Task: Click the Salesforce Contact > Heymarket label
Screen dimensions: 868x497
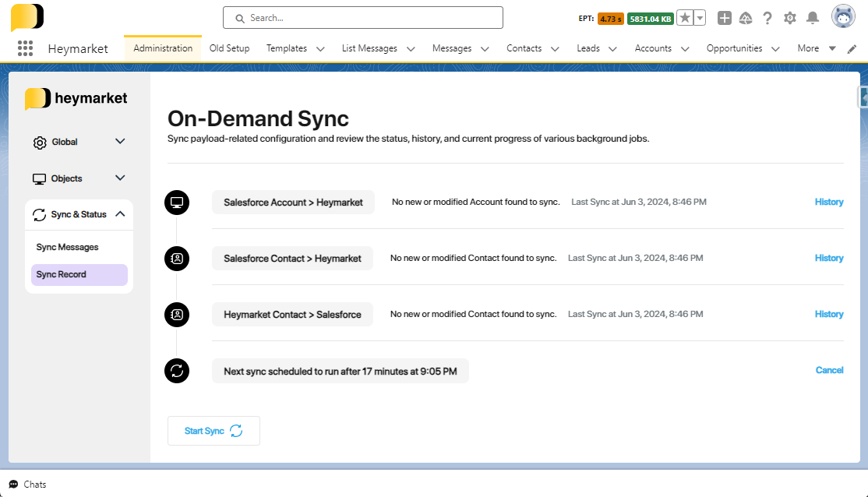Action: click(x=292, y=259)
